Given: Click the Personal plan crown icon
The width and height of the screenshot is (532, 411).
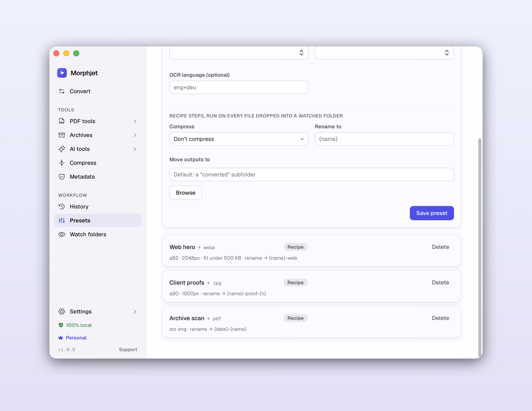Looking at the screenshot, I should (61, 338).
